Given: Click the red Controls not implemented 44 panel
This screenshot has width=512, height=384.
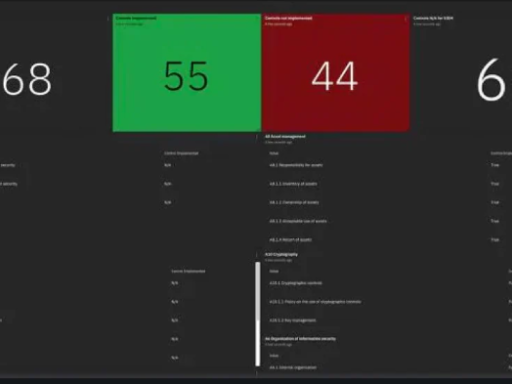Looking at the screenshot, I should coord(336,73).
